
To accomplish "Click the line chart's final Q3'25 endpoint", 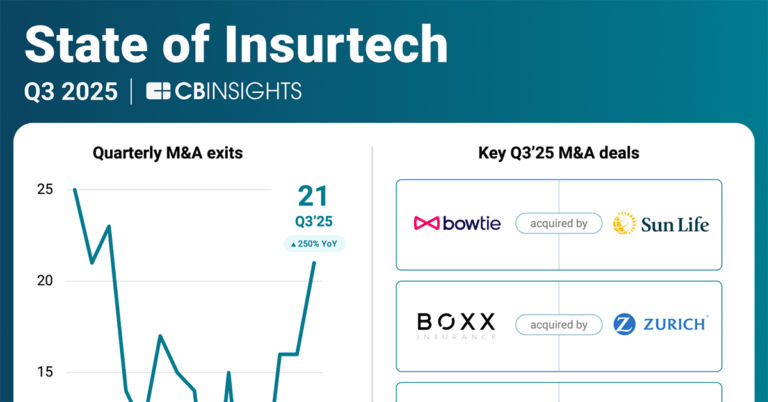I will click(x=315, y=263).
